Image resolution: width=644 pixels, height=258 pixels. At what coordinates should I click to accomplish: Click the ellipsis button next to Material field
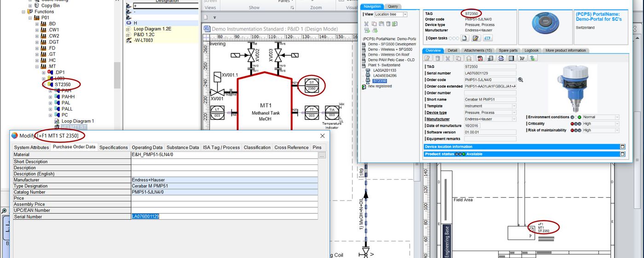(x=322, y=156)
